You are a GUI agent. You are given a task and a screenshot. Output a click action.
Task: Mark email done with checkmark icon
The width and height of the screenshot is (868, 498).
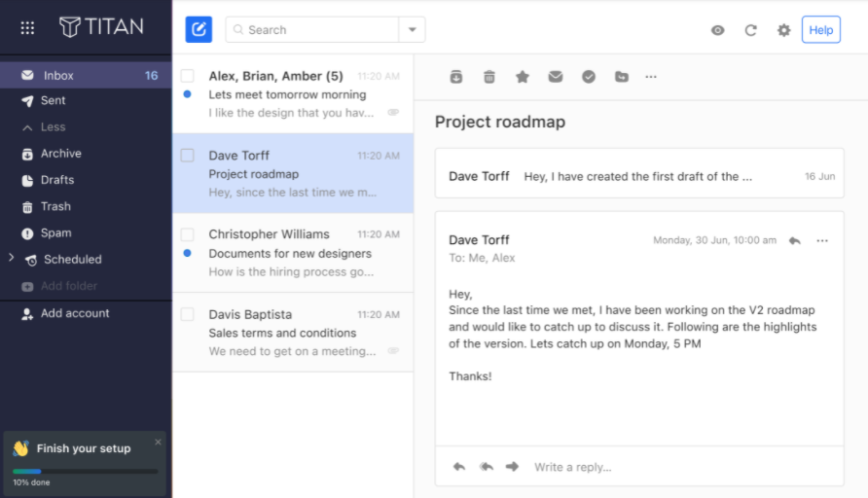589,77
